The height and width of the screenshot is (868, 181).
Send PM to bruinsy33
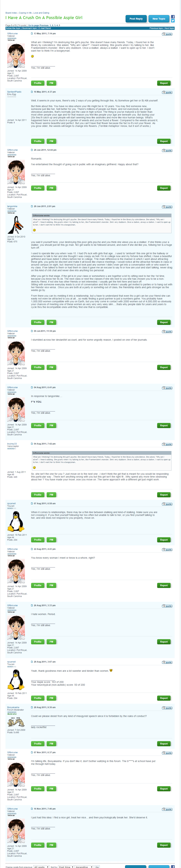[x=51, y=495]
